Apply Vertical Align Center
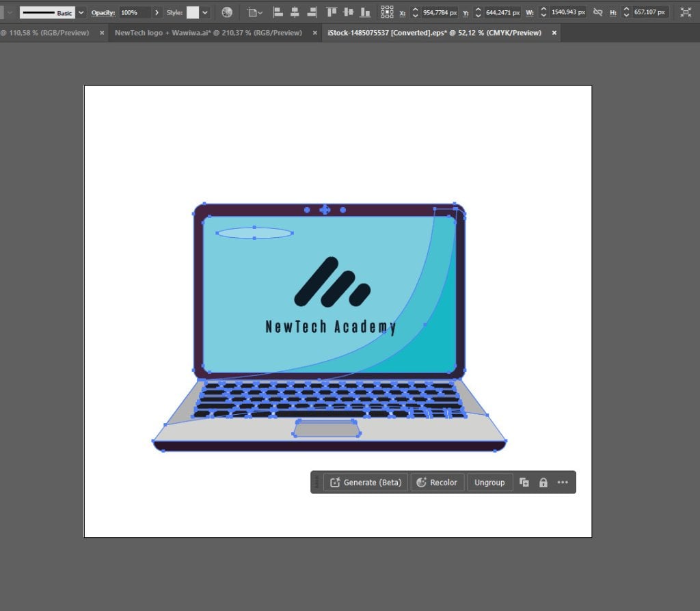This screenshot has width=700, height=611. (348, 12)
